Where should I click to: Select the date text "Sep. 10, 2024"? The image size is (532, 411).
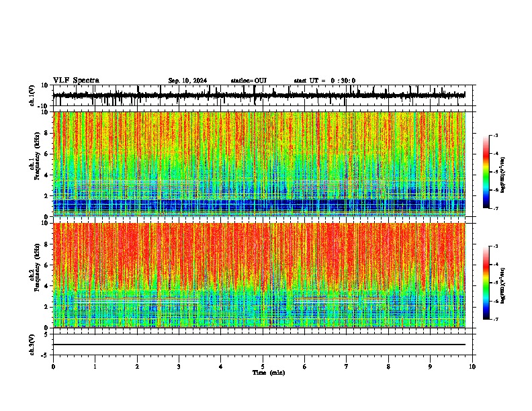click(187, 81)
